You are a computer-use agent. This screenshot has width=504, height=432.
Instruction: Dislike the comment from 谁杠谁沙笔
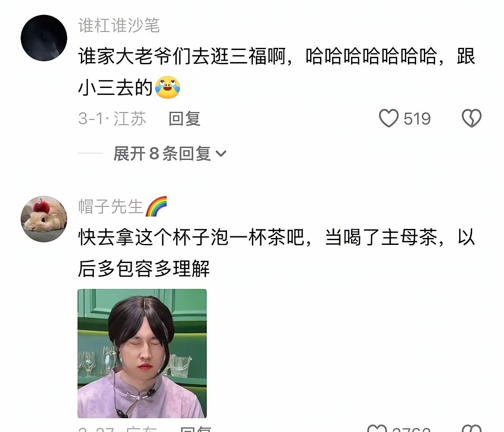472,118
